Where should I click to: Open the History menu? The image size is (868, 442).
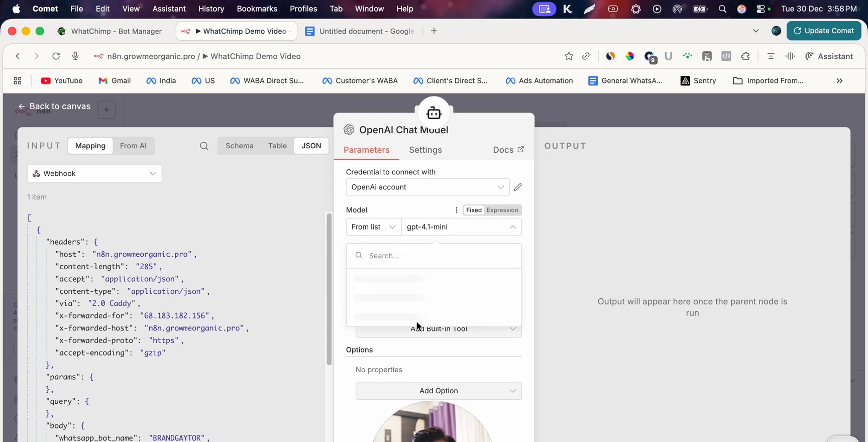tap(211, 9)
